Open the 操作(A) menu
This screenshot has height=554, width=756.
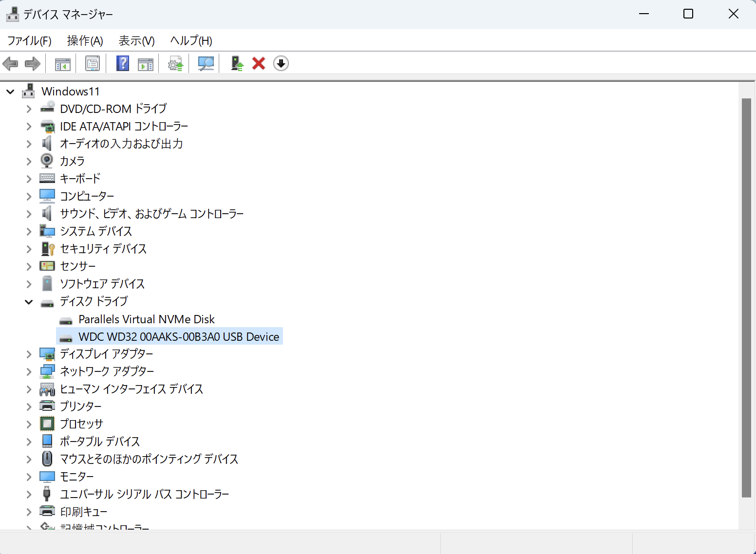[x=85, y=41]
